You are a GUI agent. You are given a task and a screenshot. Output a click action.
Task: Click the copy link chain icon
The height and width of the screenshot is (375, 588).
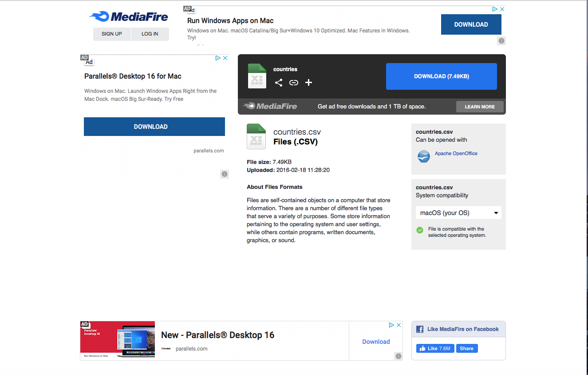point(294,82)
